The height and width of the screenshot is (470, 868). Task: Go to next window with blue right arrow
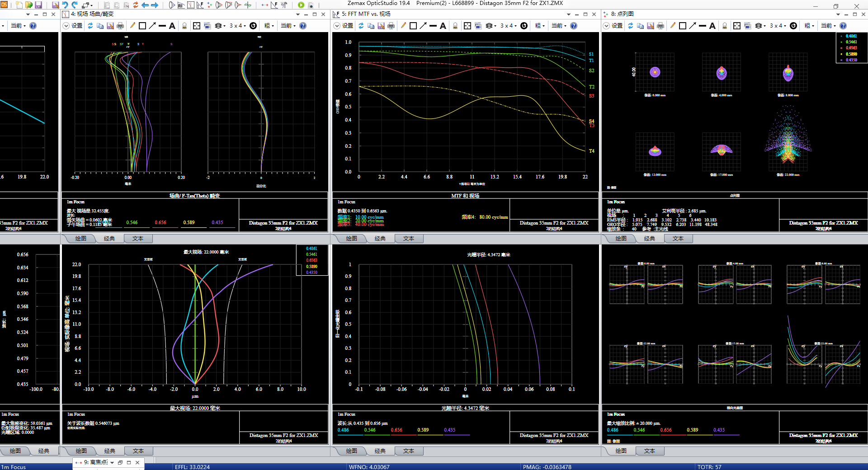[155, 5]
